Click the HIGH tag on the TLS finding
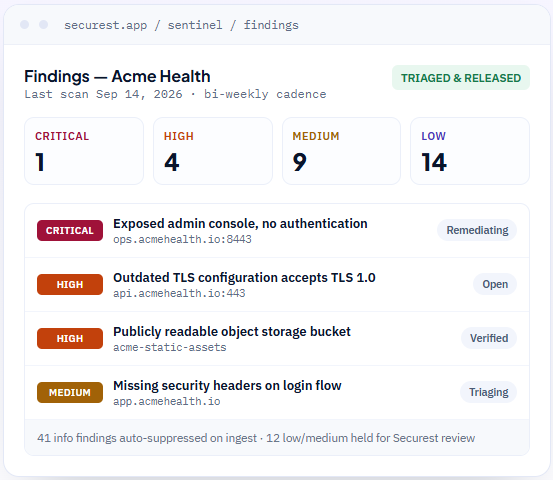 (70, 285)
